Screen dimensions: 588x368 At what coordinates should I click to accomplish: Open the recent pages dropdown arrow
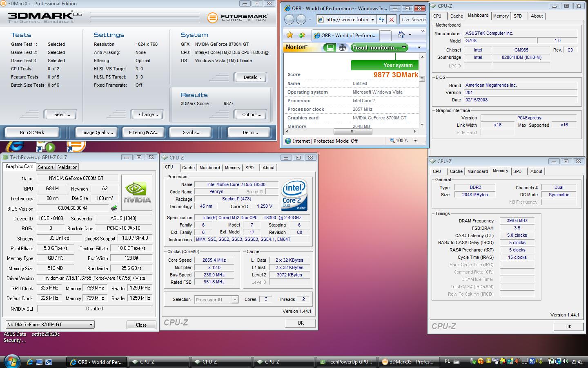(x=310, y=19)
